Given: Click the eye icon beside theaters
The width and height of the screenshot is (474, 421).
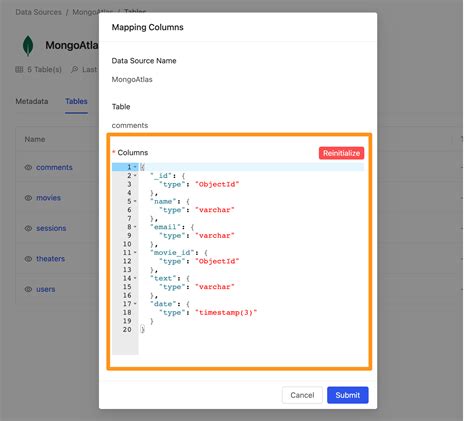Looking at the screenshot, I should click(x=28, y=259).
